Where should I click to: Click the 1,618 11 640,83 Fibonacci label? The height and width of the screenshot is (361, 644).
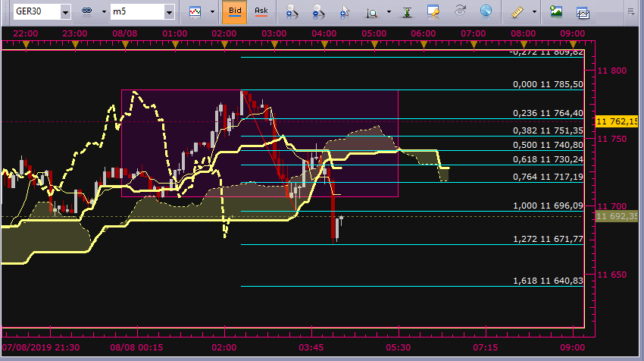(548, 281)
